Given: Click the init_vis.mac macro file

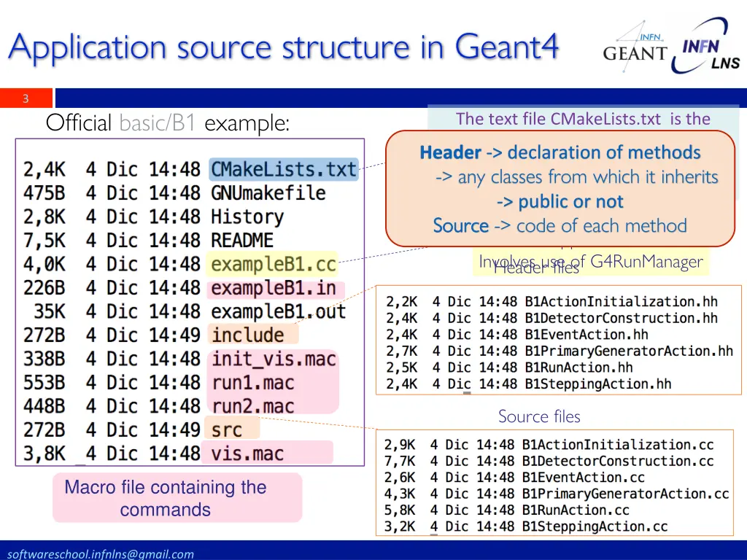Looking at the screenshot, I should tap(274, 359).
